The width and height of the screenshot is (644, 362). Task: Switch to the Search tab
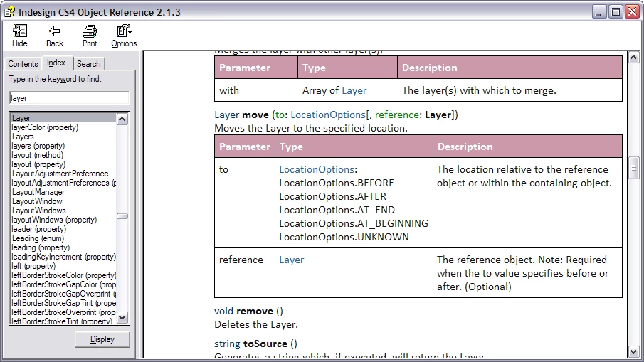click(89, 64)
